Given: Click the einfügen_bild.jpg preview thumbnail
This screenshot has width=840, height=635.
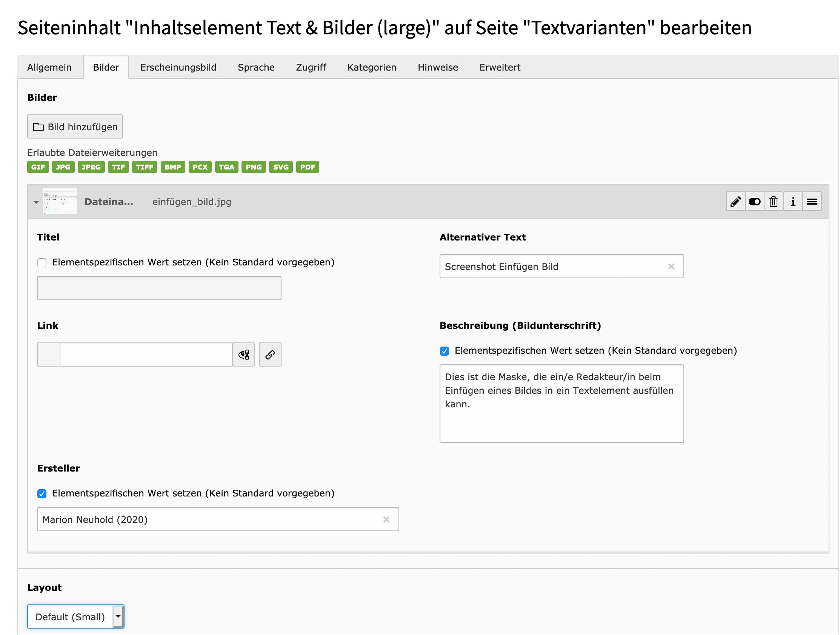Looking at the screenshot, I should tap(60, 201).
